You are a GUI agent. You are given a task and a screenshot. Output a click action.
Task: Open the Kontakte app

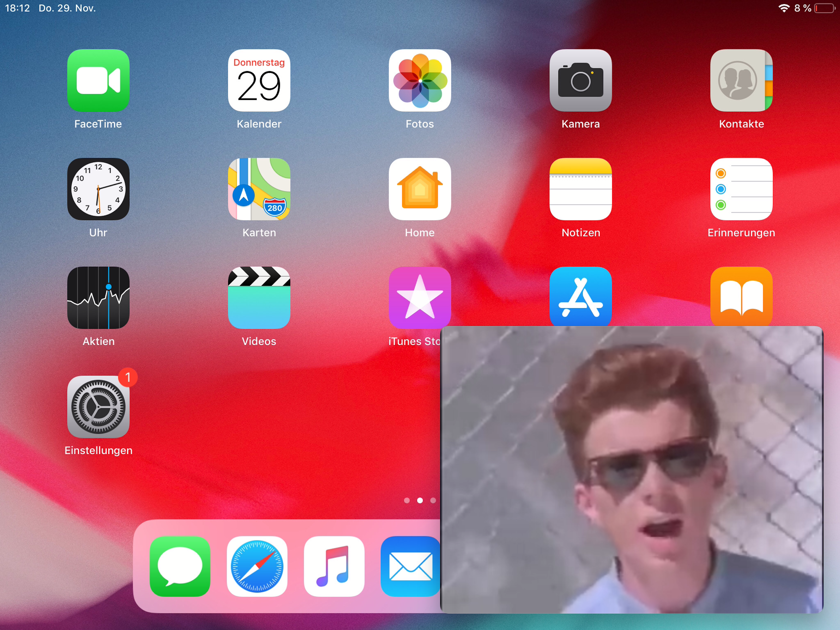[741, 81]
